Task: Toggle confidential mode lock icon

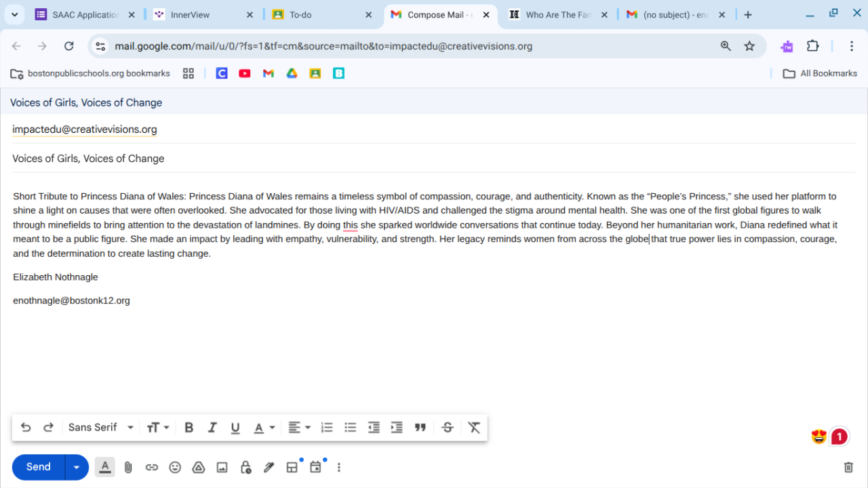Action: pos(245,467)
